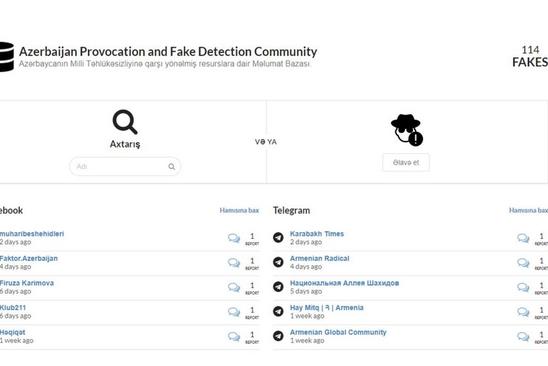548x366 pixels.
Task: Click Telegram icon beside Armenian Global Community
Action: click(278, 336)
